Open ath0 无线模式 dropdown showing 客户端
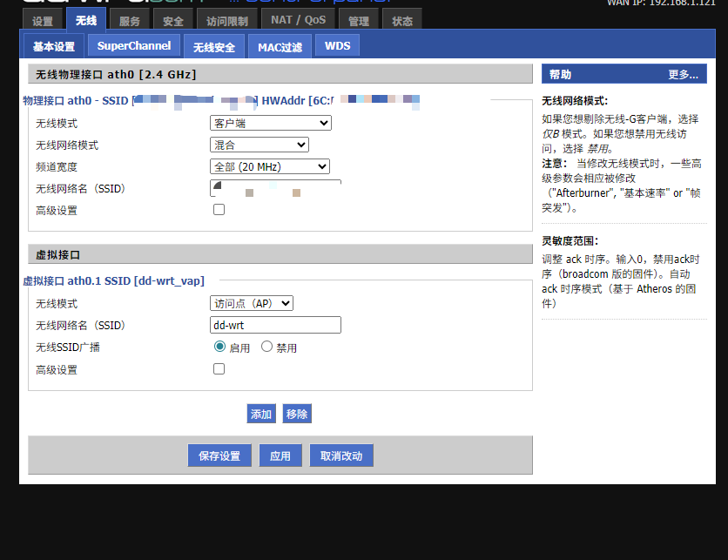Viewport: 728px width, 560px height. pyautogui.click(x=271, y=123)
